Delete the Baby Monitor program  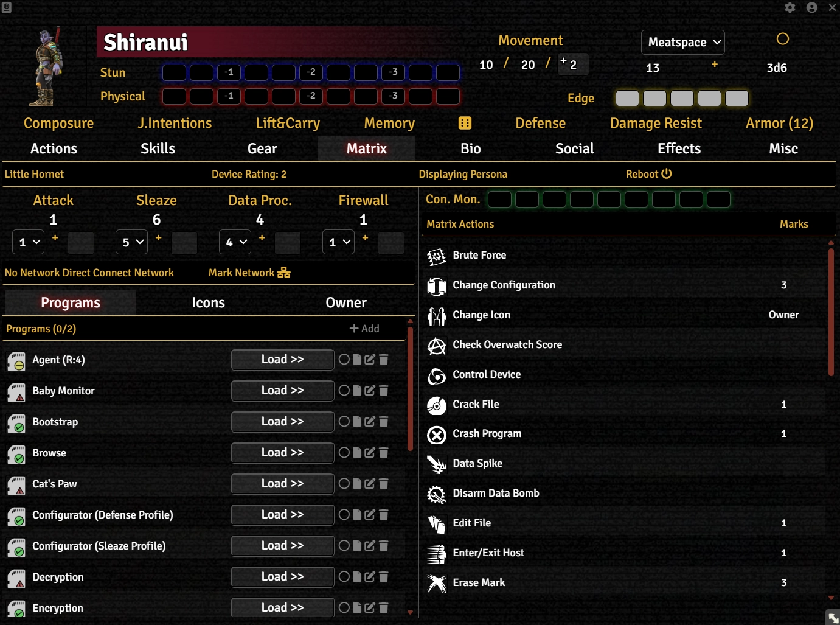384,391
